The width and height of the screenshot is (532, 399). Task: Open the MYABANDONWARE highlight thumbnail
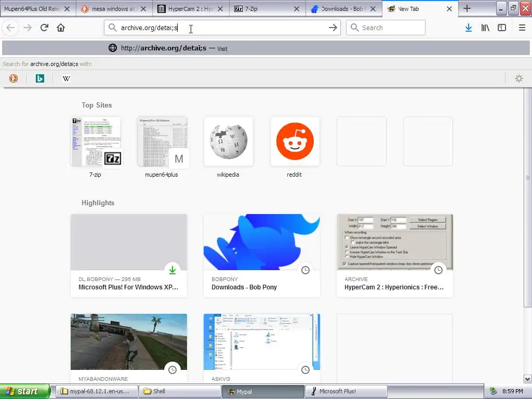coord(129,342)
